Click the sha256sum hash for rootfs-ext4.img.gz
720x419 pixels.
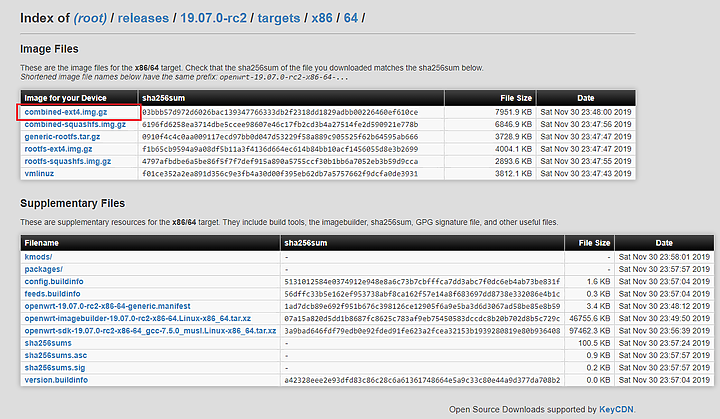(280, 149)
